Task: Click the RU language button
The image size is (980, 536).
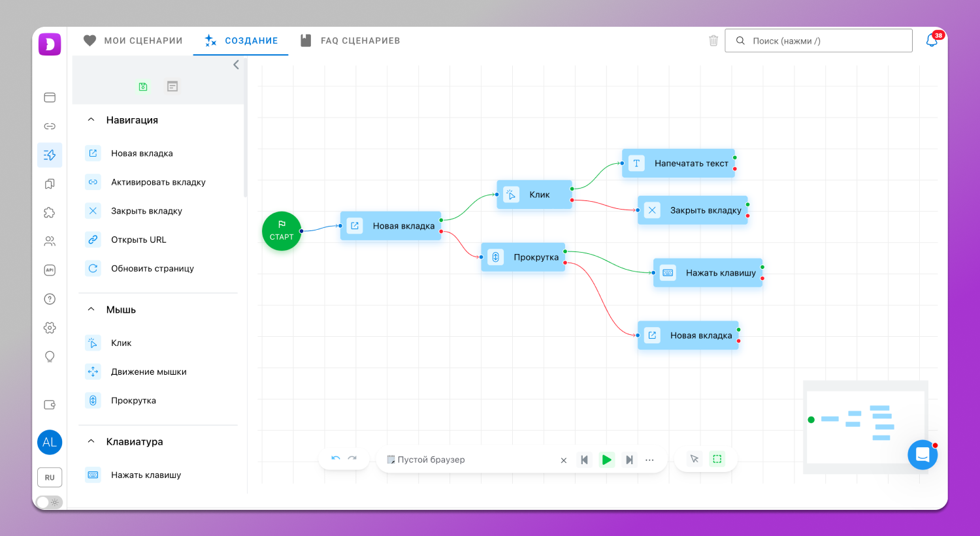Action: 50,477
